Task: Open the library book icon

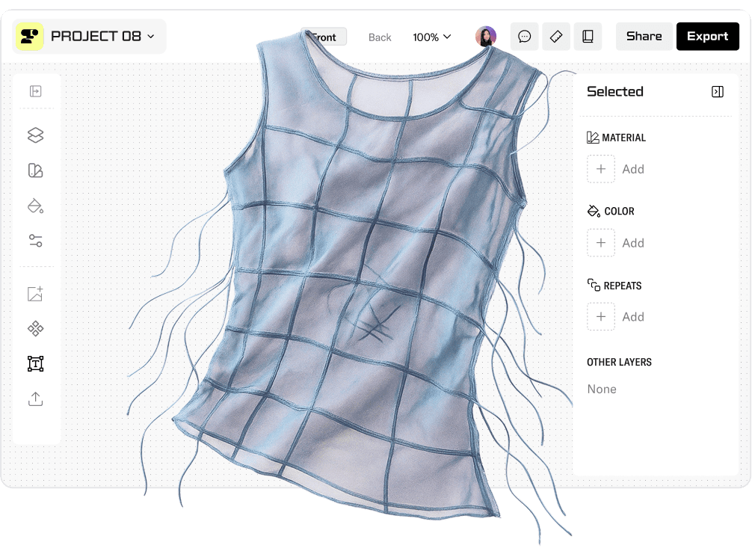Action: click(588, 37)
